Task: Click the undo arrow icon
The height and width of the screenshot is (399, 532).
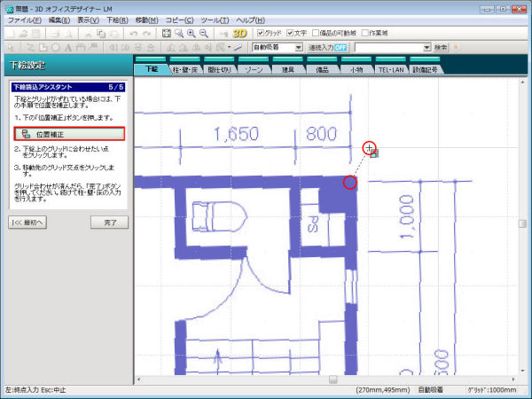Action: 133,33
